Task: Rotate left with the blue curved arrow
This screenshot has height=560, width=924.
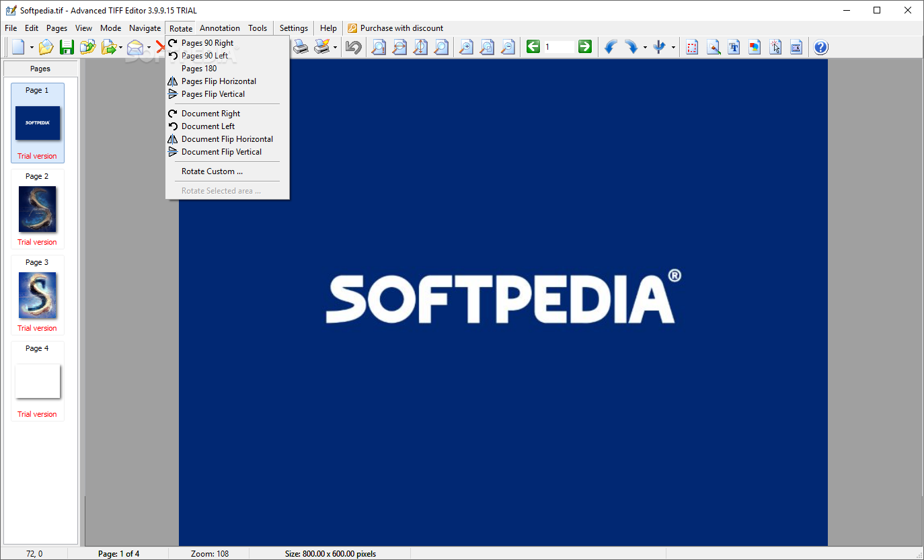Action: pyautogui.click(x=611, y=47)
